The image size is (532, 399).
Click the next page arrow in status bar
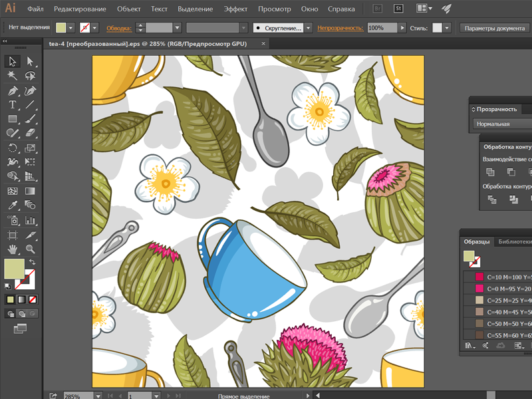pyautogui.click(x=168, y=394)
